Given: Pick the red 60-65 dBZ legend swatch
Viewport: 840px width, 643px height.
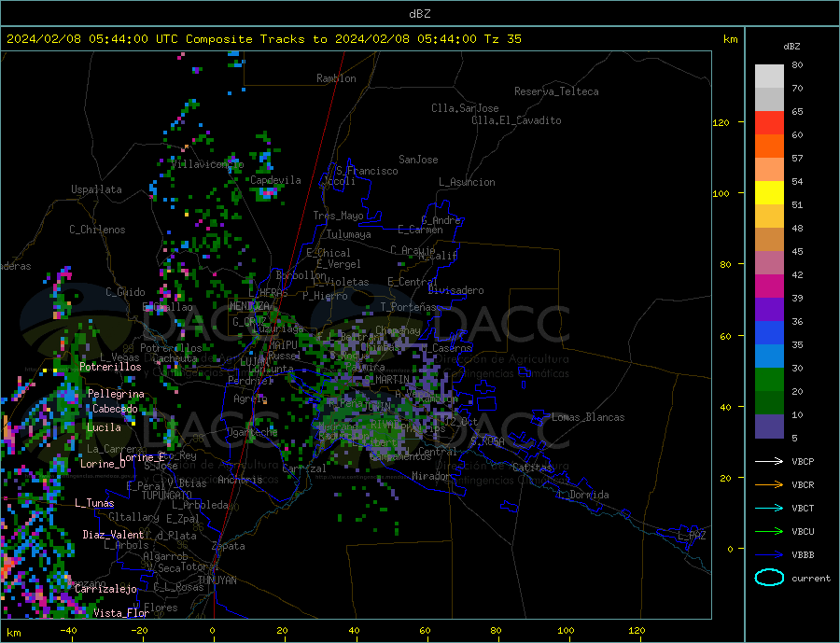Looking at the screenshot, I should [x=769, y=122].
